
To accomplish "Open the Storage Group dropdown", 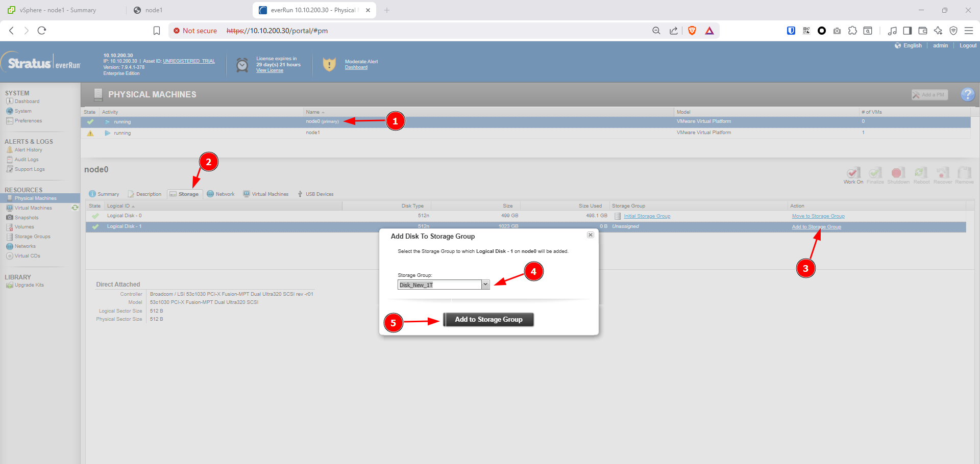I will pos(485,285).
